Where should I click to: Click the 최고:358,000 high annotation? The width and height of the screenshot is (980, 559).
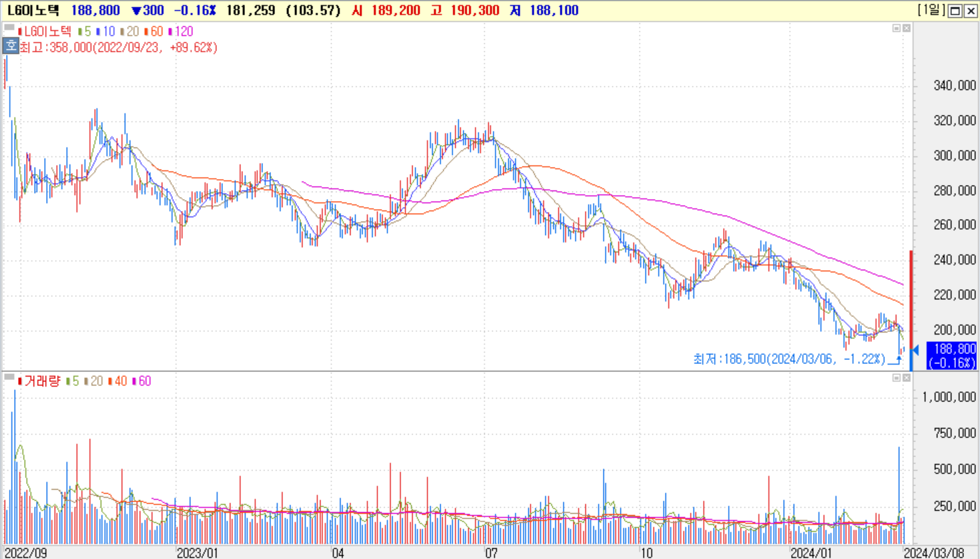[118, 47]
